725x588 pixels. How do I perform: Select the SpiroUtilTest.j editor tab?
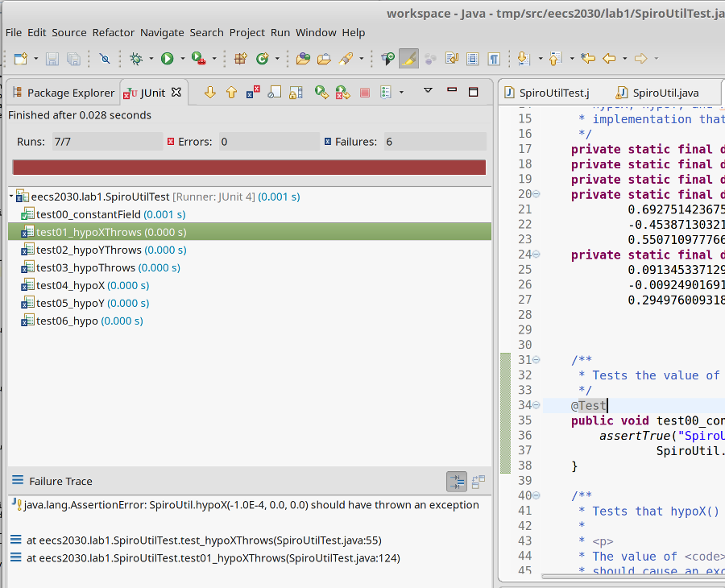click(549, 93)
